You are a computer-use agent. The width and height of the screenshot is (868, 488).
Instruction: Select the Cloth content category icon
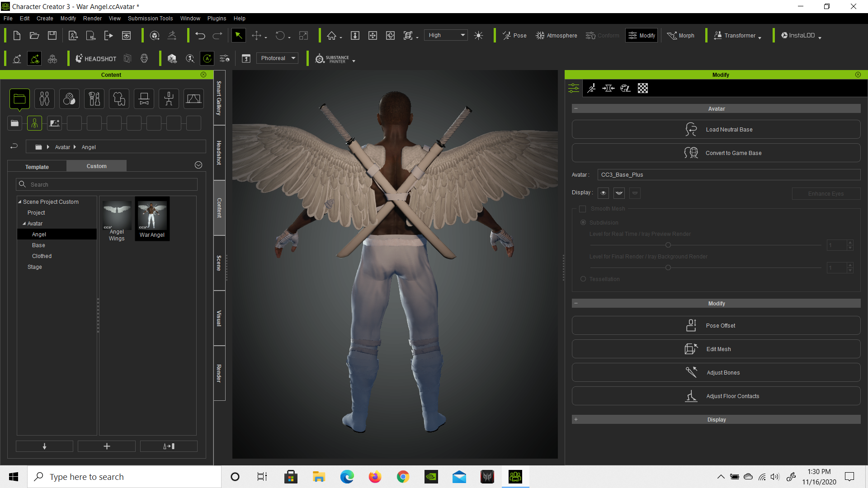pos(119,99)
